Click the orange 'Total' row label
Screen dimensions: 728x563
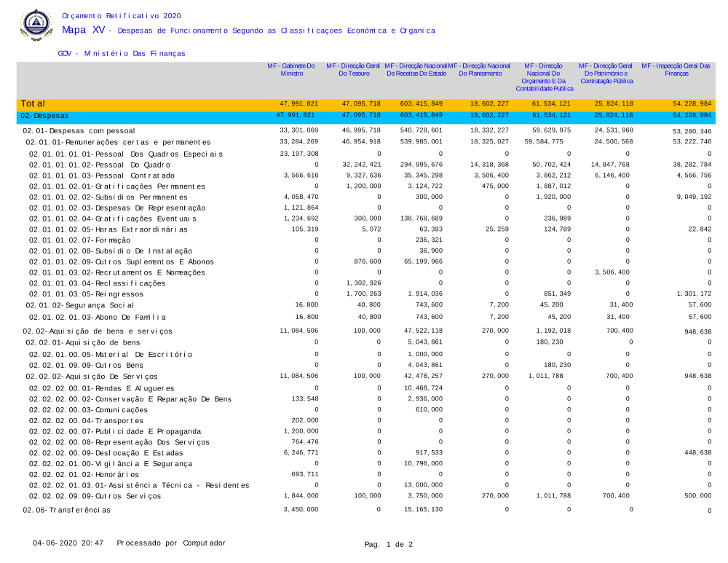(33, 104)
